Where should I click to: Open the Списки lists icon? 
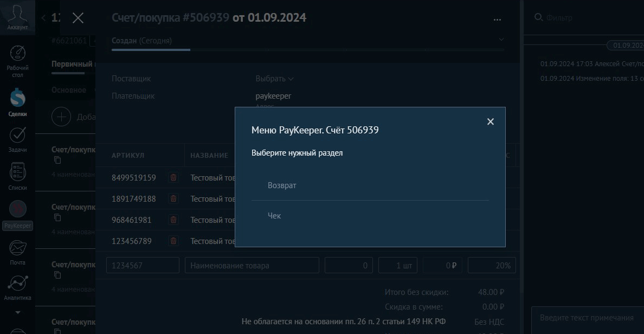17,176
